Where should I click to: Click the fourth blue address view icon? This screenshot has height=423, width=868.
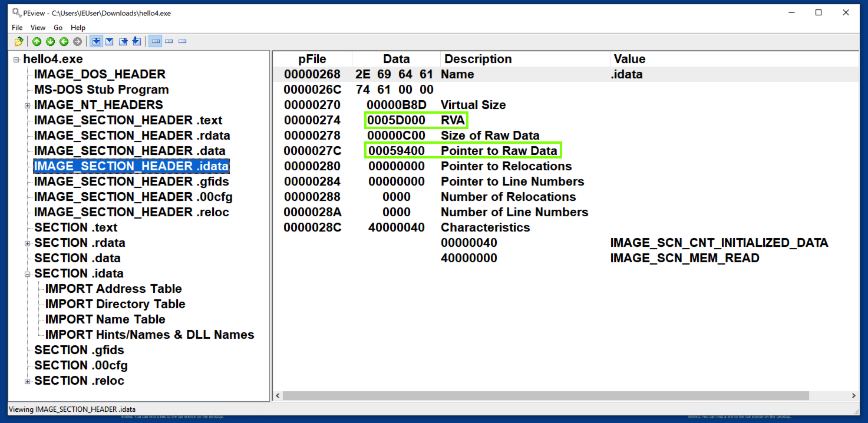(137, 41)
